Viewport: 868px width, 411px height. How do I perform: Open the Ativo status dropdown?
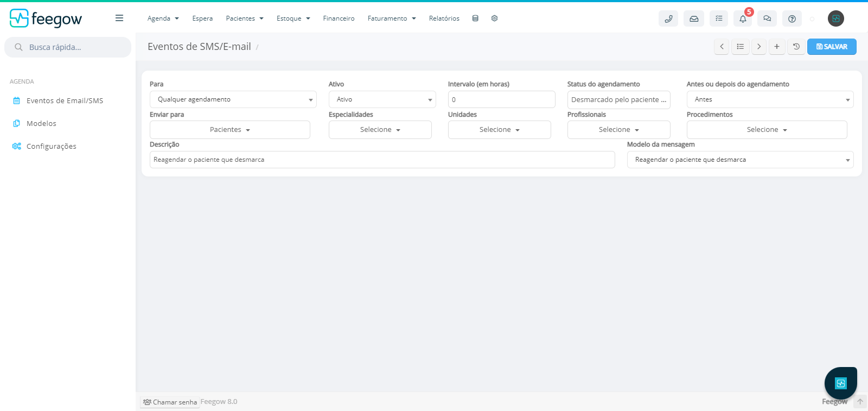point(382,99)
